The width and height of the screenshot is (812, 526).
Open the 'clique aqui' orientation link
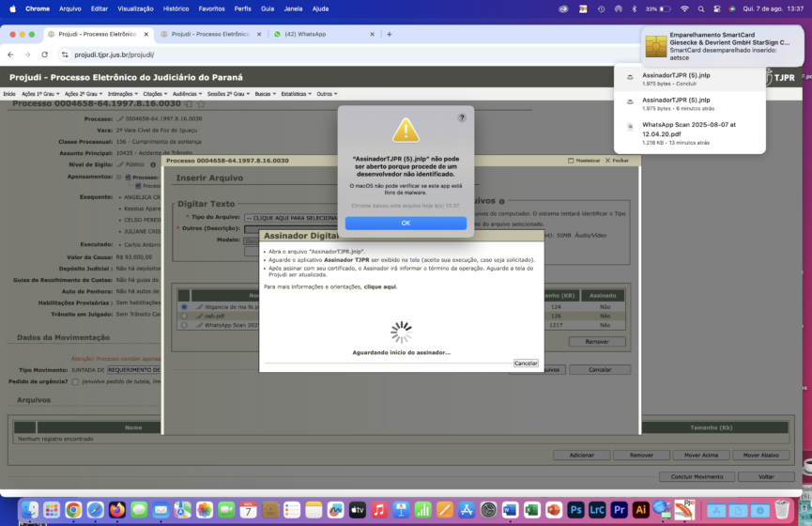pyautogui.click(x=380, y=286)
